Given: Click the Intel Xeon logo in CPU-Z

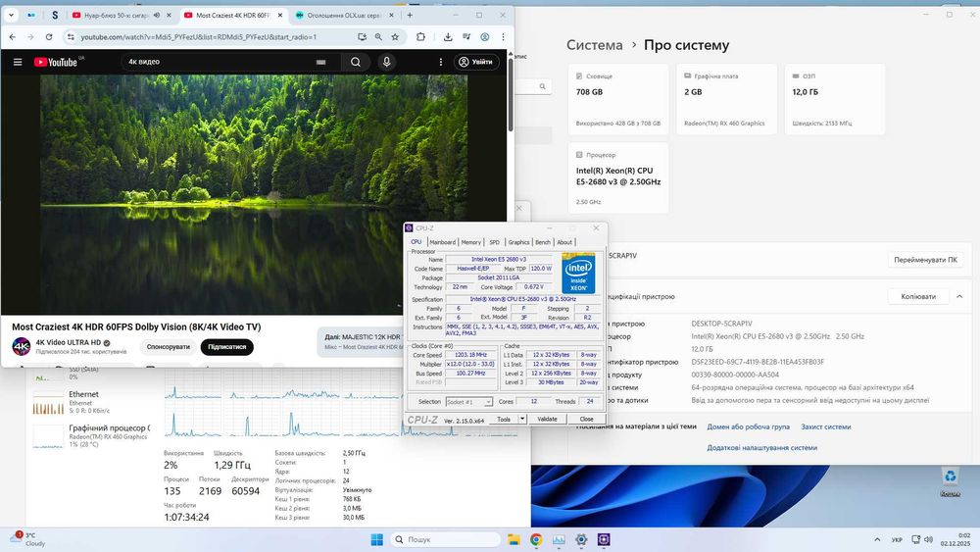Looking at the screenshot, I should 578,274.
